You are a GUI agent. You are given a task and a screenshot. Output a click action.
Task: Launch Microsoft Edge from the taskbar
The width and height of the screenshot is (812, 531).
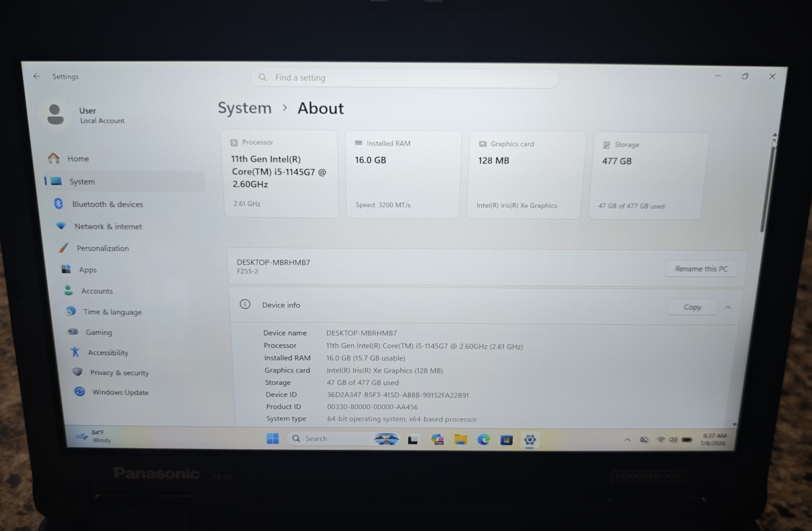pos(483,440)
